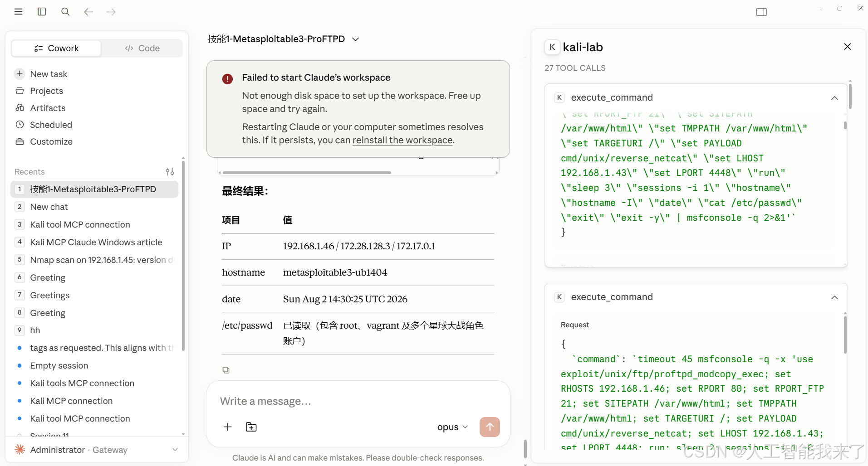Close the kali-lab panel
868x466 pixels.
click(847, 47)
